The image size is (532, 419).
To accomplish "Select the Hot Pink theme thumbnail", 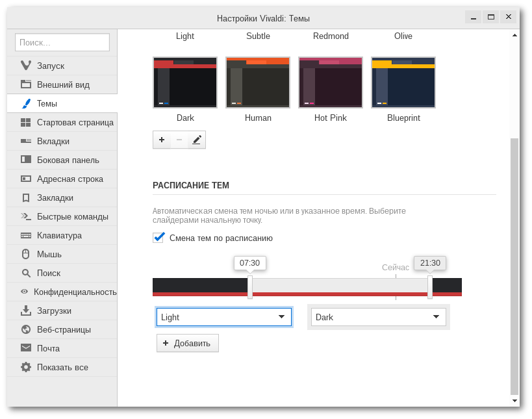I will click(331, 83).
